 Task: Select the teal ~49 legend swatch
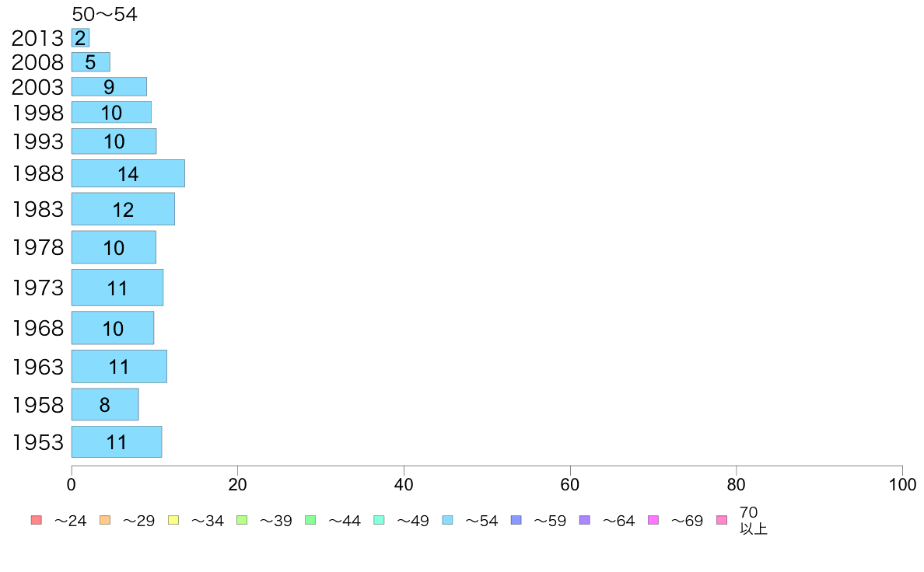point(379,520)
